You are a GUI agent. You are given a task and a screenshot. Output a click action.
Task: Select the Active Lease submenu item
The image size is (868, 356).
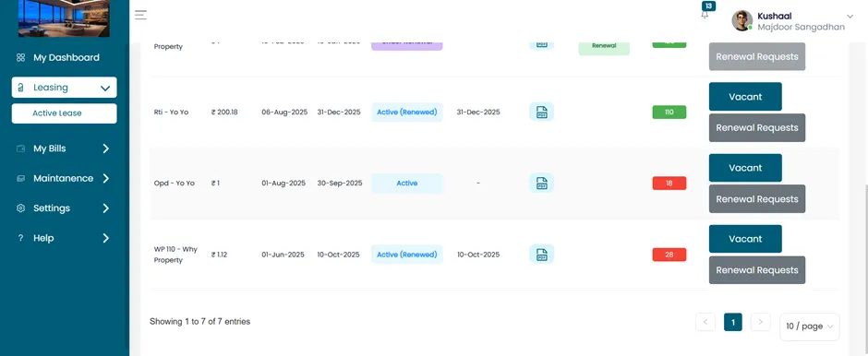pyautogui.click(x=65, y=113)
